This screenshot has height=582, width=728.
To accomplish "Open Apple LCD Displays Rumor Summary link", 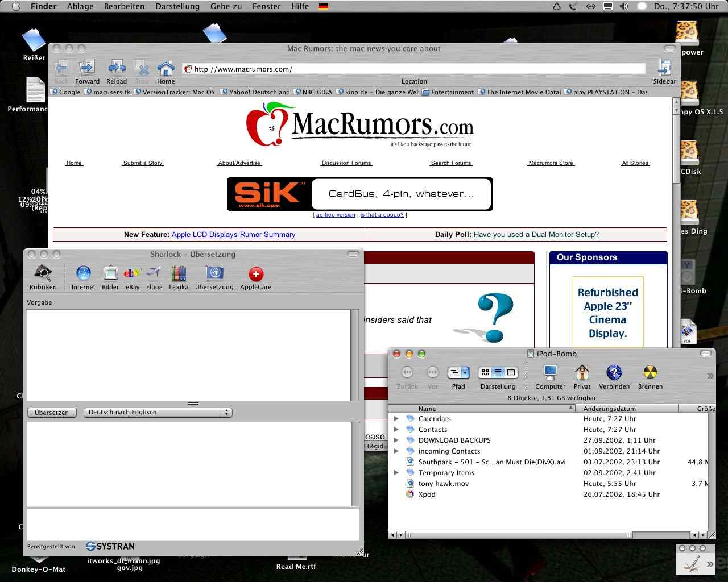I will pos(233,234).
